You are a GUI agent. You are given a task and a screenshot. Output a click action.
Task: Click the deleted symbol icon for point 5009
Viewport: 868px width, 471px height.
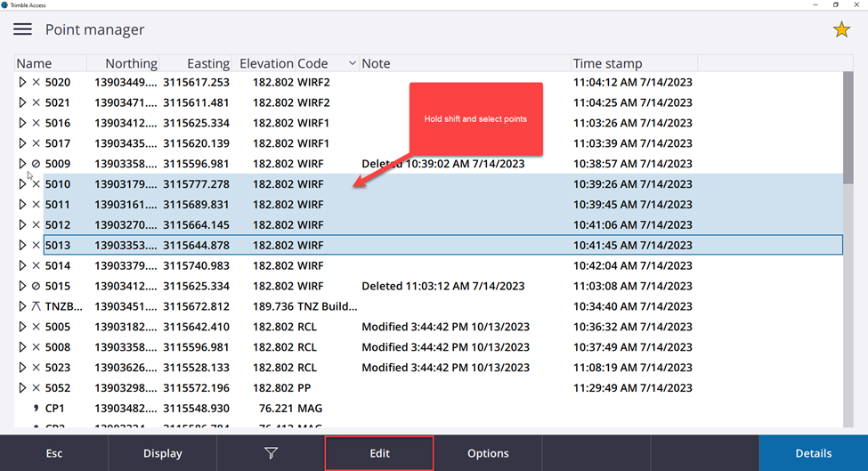tap(36, 164)
